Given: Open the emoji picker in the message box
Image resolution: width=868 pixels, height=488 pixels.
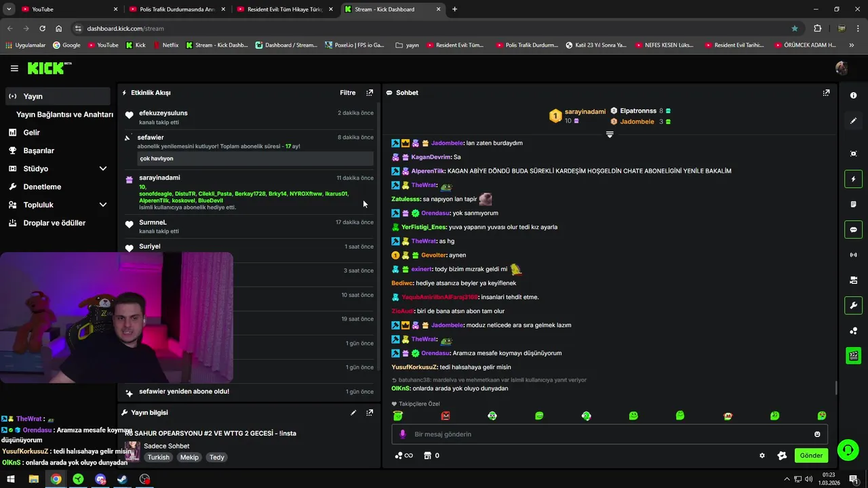Looking at the screenshot, I should (817, 434).
